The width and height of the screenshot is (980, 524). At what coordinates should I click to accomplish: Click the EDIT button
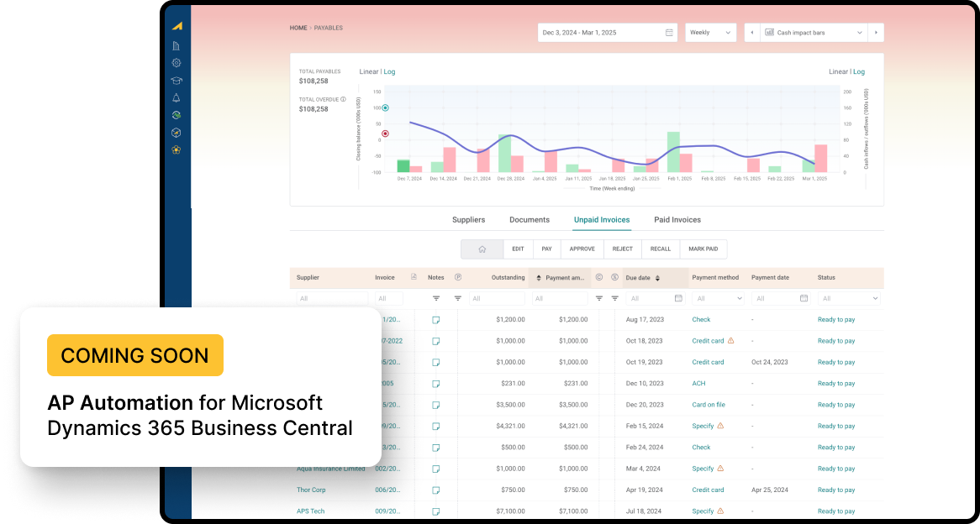coord(518,249)
